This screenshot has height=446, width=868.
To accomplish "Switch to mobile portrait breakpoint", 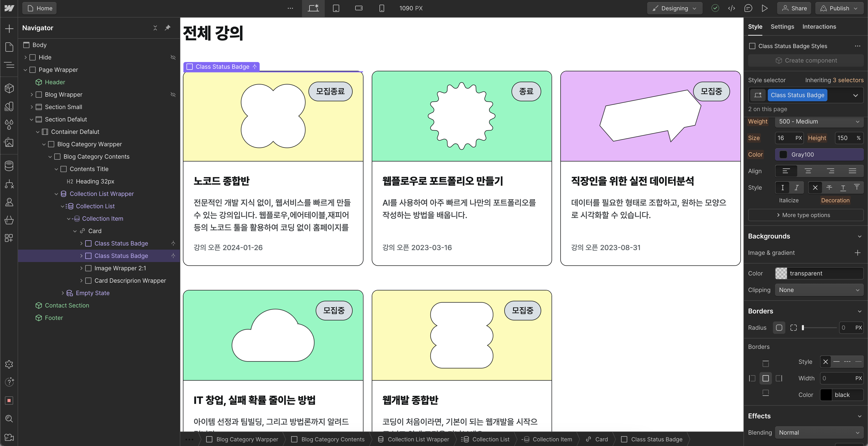I will tap(382, 8).
